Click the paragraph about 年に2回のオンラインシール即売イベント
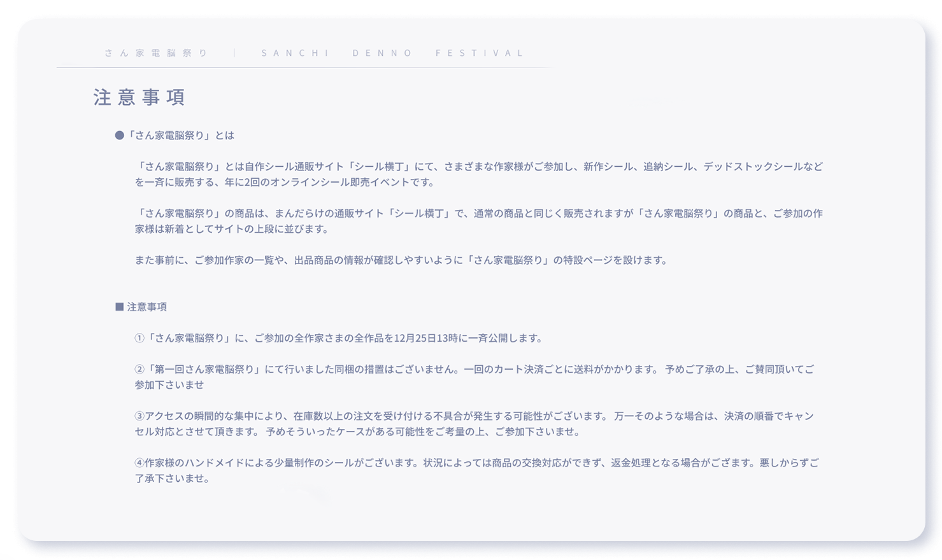This screenshot has width=942, height=560. (x=478, y=174)
